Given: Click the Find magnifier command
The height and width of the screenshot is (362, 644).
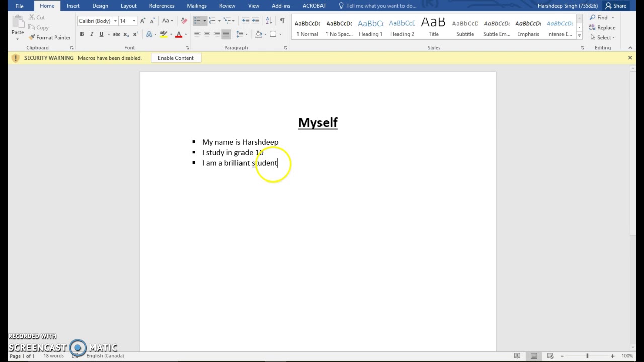Looking at the screenshot, I should coord(599,17).
